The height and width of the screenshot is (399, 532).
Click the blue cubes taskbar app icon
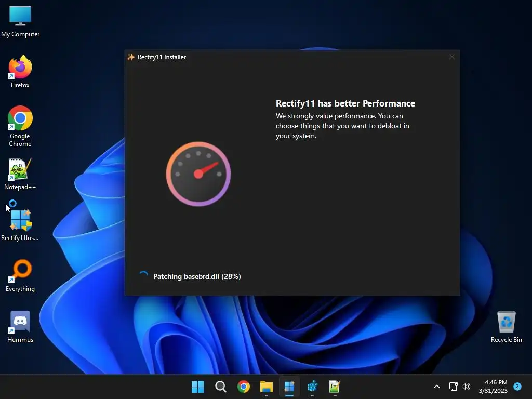(312, 387)
